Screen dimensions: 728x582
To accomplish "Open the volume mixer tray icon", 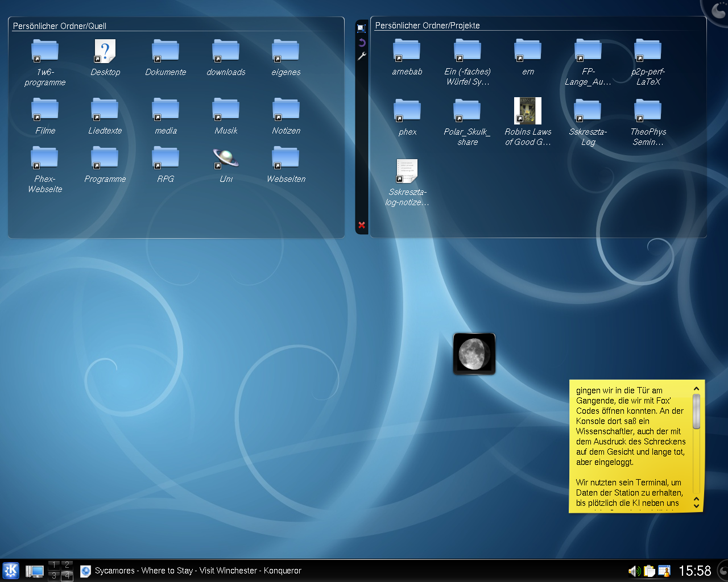I will (634, 571).
